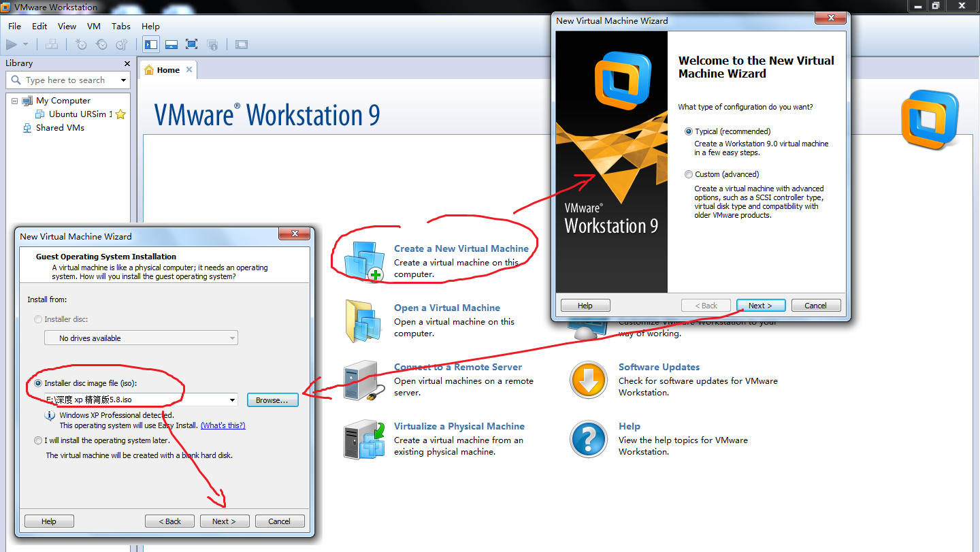
Task: Click the Open a Virtual Machine link
Action: tap(447, 308)
